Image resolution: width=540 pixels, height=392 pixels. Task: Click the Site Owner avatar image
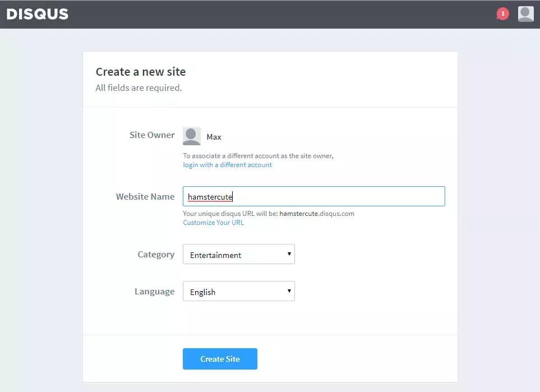tap(192, 136)
